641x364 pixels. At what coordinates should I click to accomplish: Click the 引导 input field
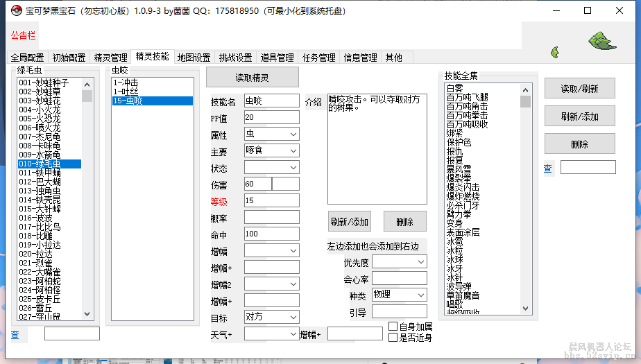(399, 311)
